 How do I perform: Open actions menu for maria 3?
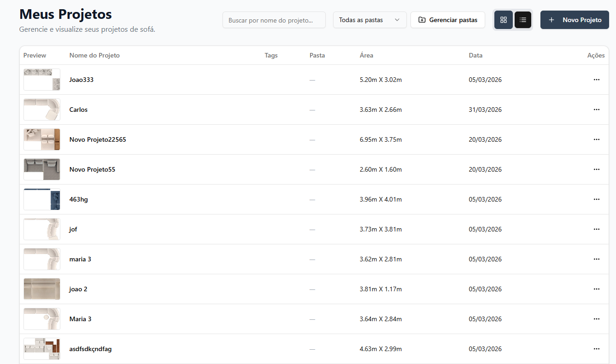[x=597, y=259]
